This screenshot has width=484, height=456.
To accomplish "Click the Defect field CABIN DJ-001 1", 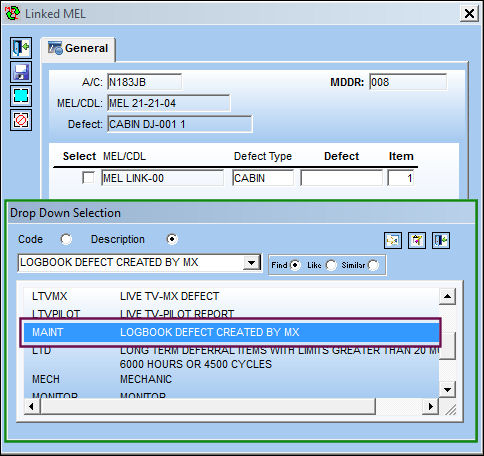I will [x=180, y=124].
